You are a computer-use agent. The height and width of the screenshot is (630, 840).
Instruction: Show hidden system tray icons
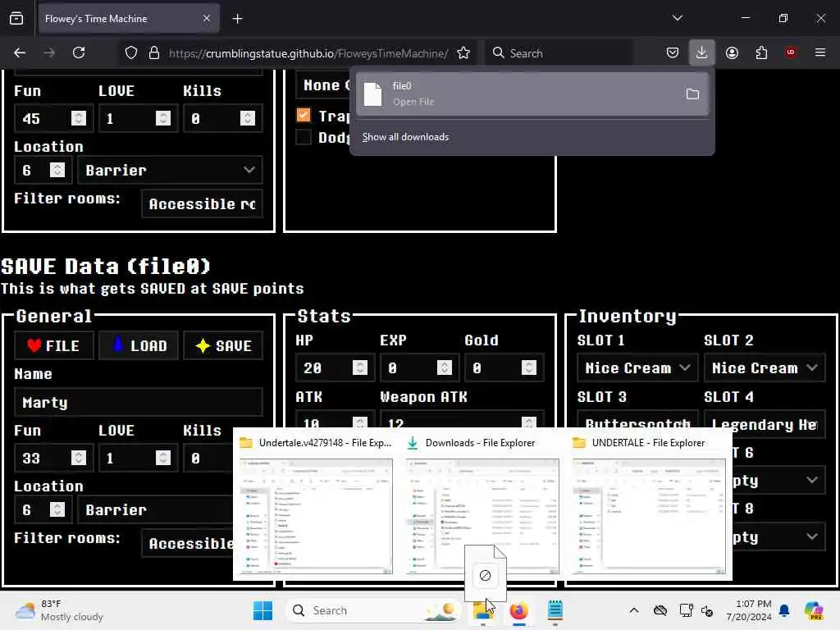(x=634, y=610)
